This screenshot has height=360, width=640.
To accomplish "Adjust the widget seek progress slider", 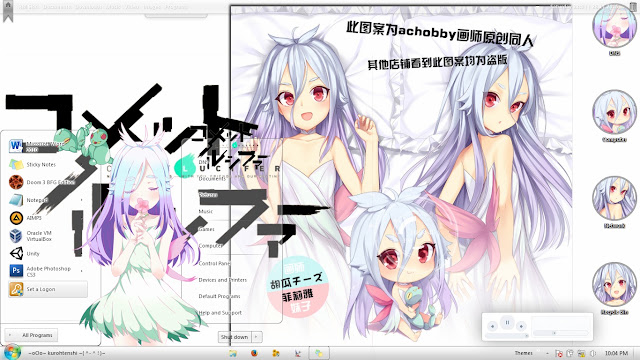I will point(561,333).
